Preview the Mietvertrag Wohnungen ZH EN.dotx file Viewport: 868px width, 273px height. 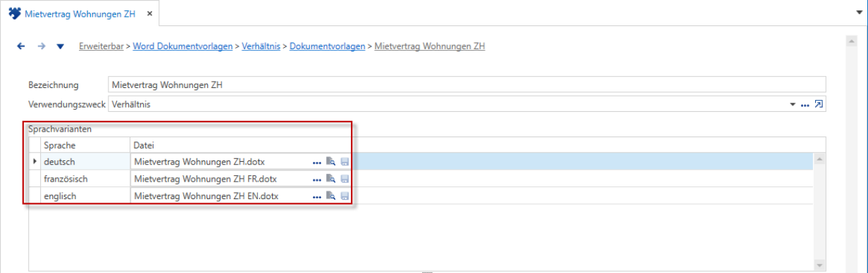tap(330, 196)
